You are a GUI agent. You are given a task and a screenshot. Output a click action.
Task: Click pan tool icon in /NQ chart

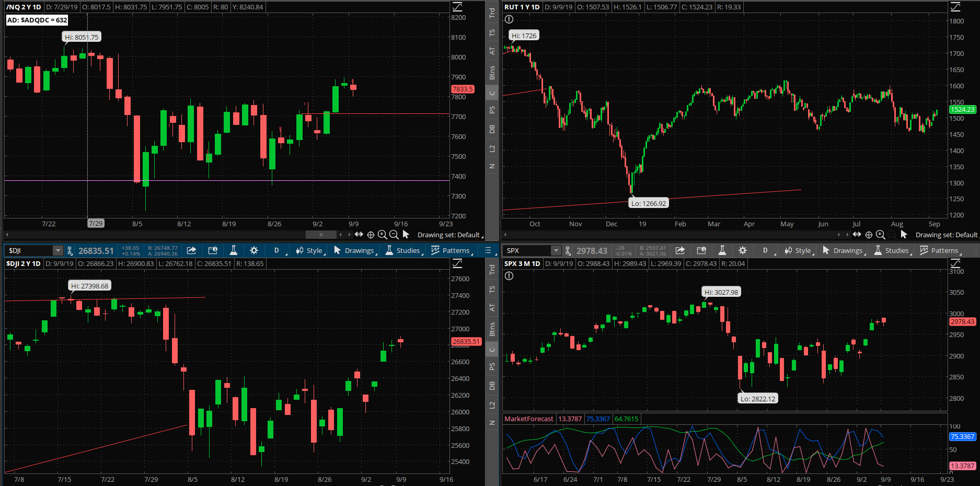tap(359, 235)
